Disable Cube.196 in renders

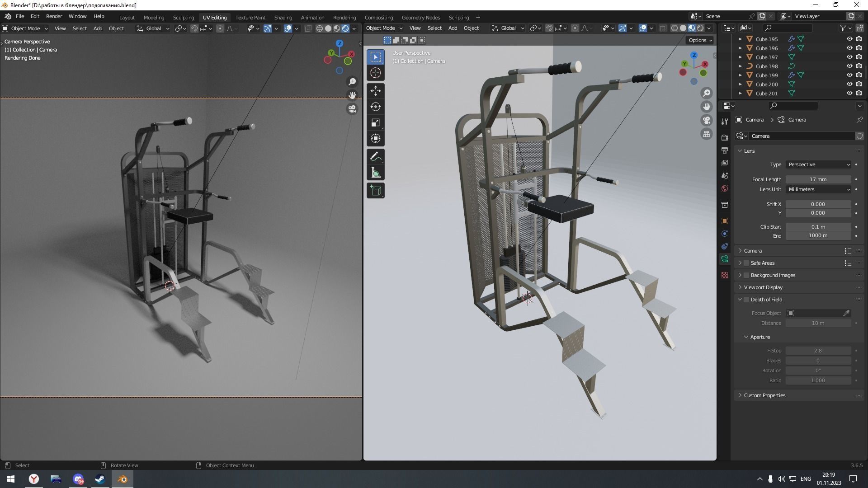[859, 48]
